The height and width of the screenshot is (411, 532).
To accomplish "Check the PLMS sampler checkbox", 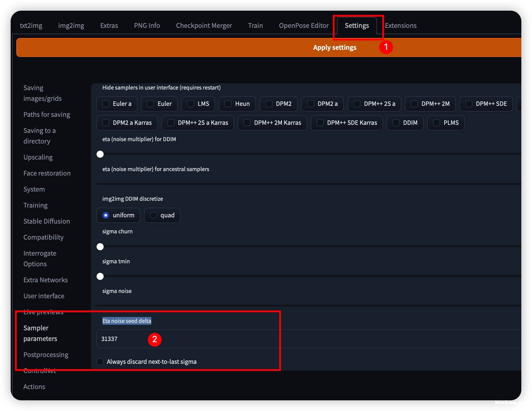I will [x=437, y=123].
